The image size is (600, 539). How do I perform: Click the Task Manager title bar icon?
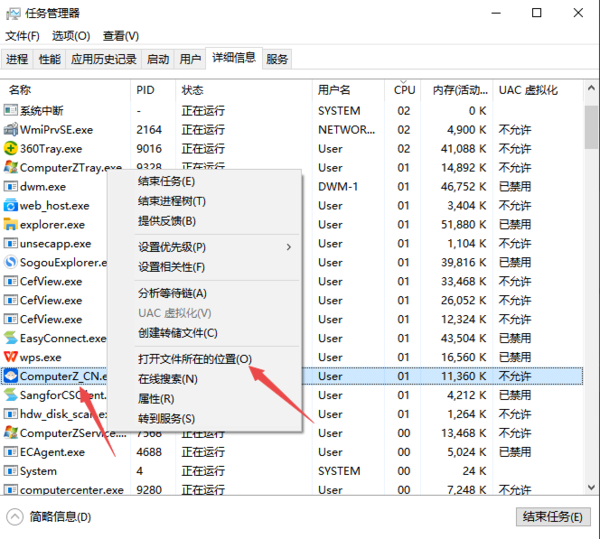[x=11, y=13]
